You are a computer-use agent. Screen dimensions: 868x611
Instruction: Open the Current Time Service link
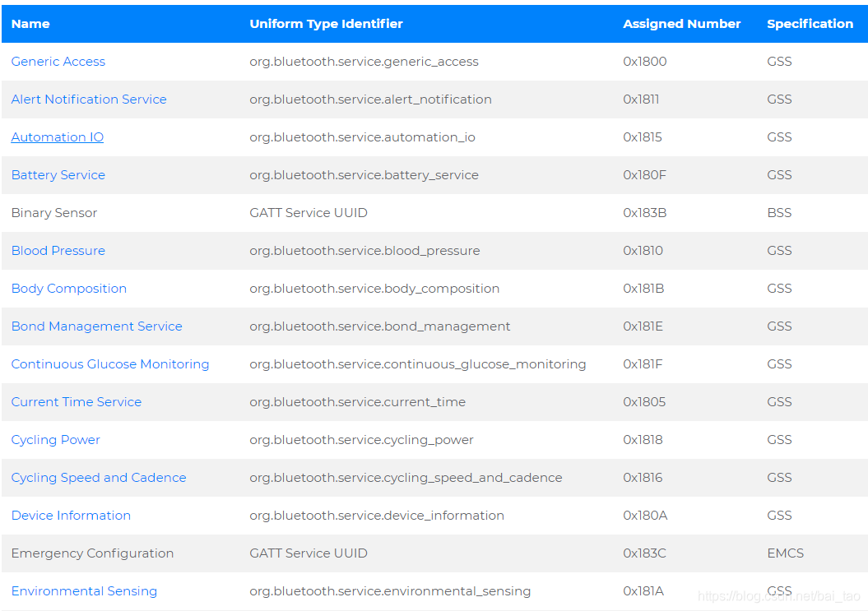pyautogui.click(x=77, y=402)
